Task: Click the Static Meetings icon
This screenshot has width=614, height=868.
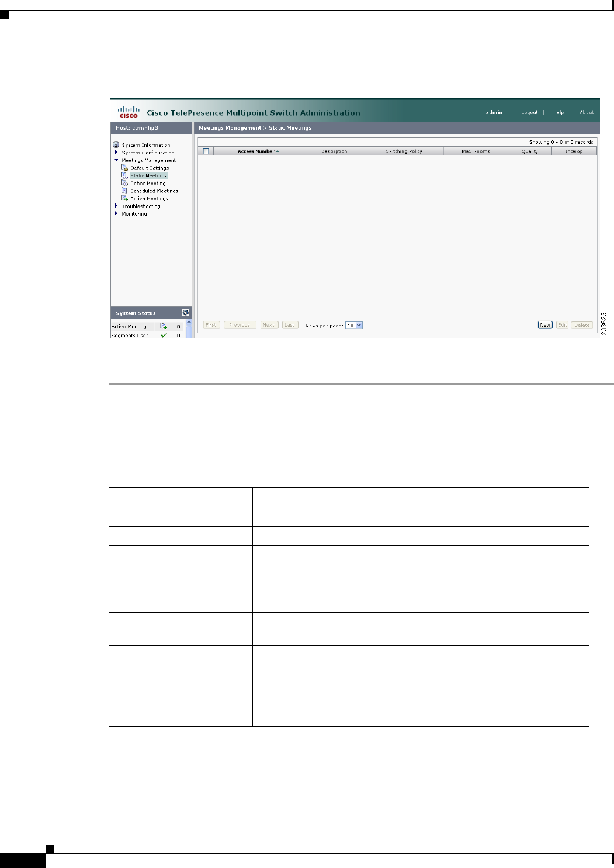Action: point(124,175)
